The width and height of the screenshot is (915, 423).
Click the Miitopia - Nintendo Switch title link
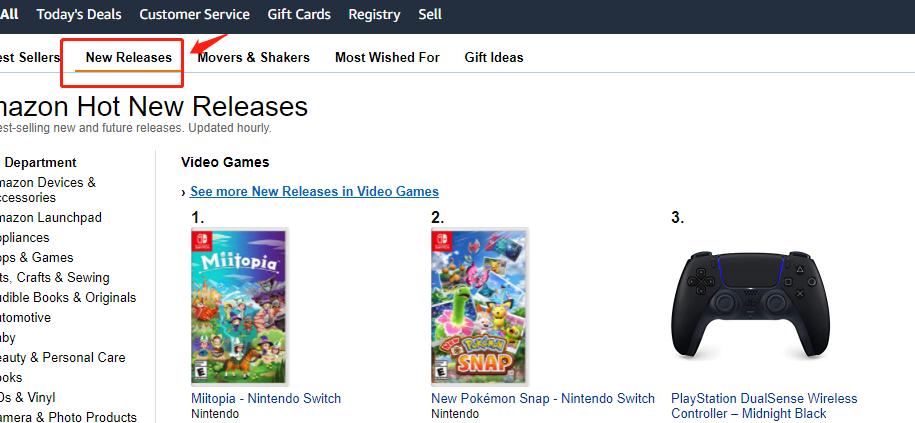pyautogui.click(x=266, y=398)
